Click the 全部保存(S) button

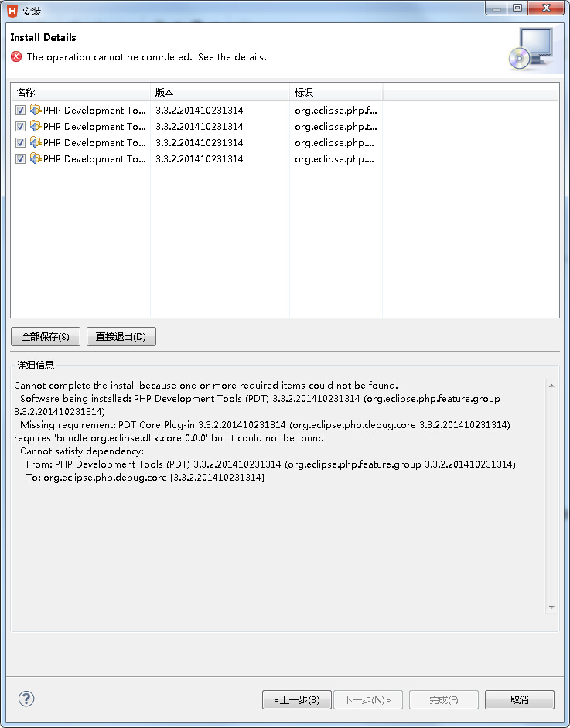coord(46,337)
